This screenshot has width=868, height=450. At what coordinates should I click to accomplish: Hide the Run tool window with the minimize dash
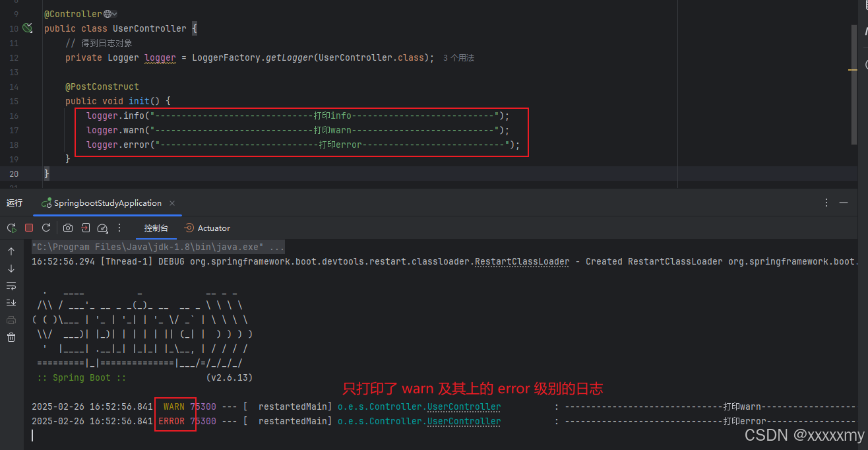[844, 203]
